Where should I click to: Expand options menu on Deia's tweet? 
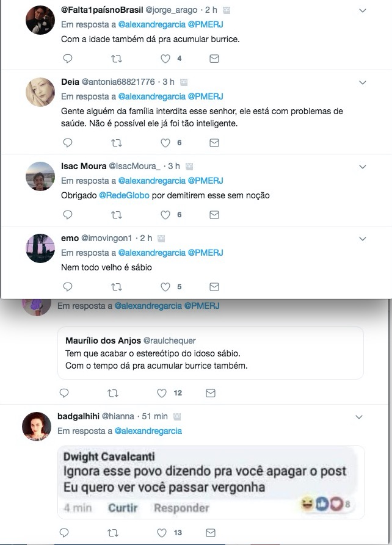tap(362, 82)
